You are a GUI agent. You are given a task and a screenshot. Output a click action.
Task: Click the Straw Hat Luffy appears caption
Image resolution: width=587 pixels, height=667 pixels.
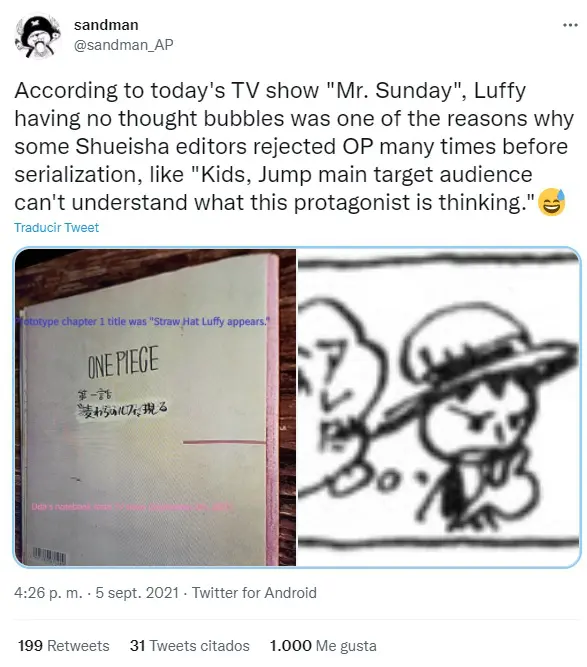pyautogui.click(x=143, y=321)
